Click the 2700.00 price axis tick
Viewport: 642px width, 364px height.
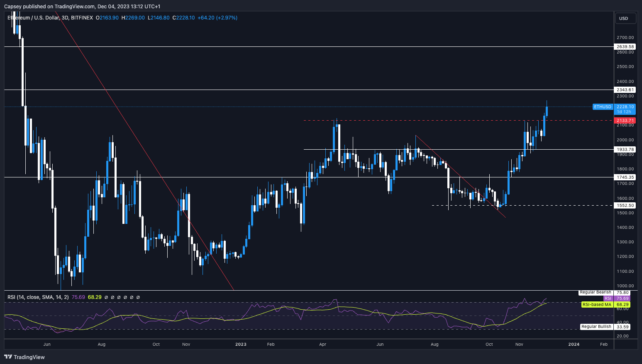(x=625, y=37)
